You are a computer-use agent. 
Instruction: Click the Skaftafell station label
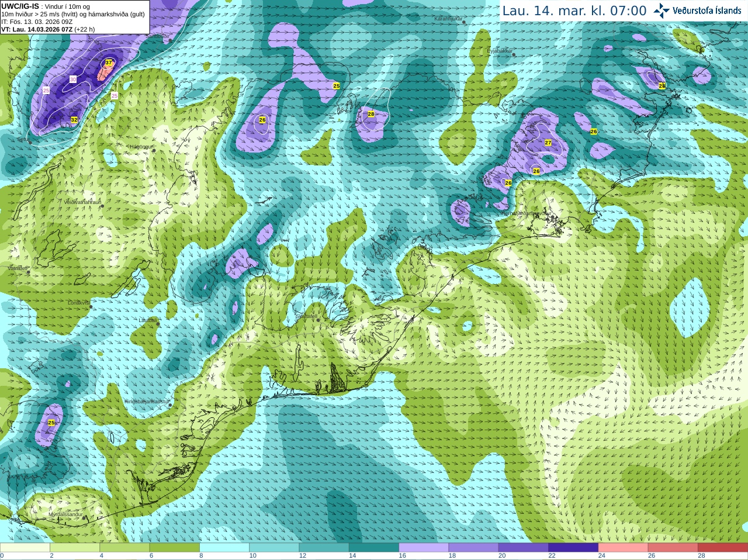click(306, 316)
